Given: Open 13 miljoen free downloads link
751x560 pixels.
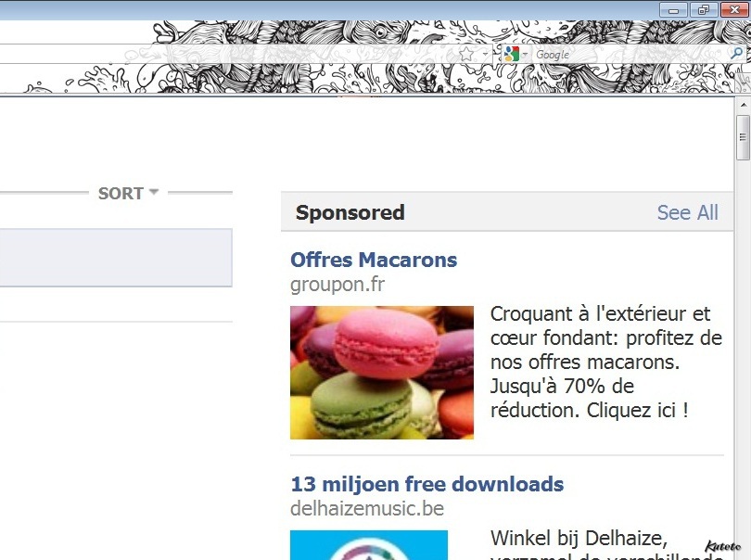Looking at the screenshot, I should 427,484.
